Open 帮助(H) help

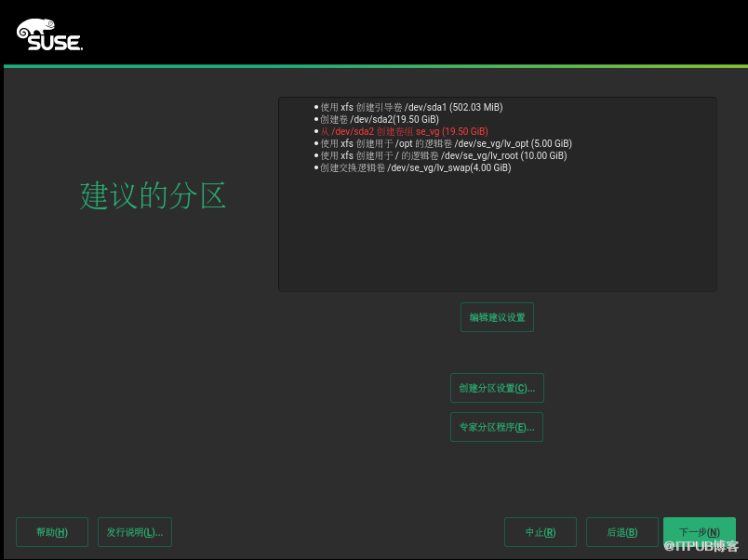(52, 532)
